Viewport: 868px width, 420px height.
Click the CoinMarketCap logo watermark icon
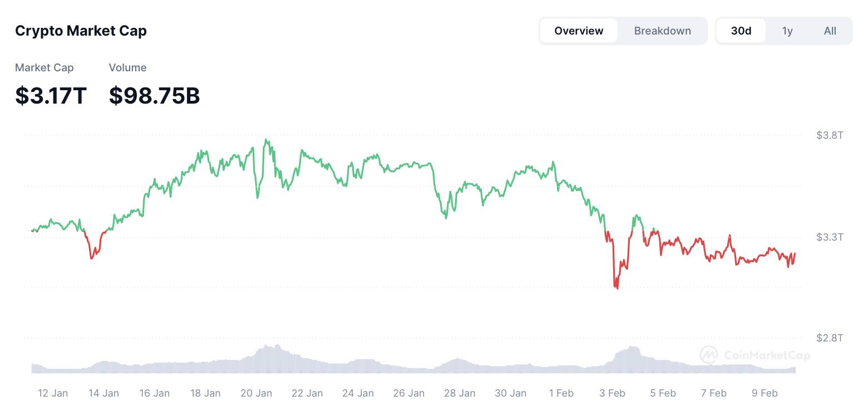coord(709,355)
